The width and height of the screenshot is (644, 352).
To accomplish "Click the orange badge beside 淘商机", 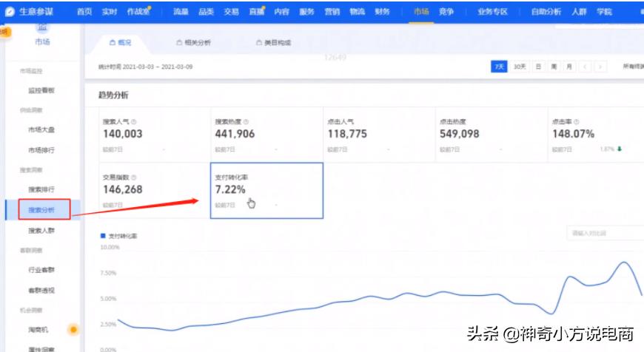I will (73, 329).
